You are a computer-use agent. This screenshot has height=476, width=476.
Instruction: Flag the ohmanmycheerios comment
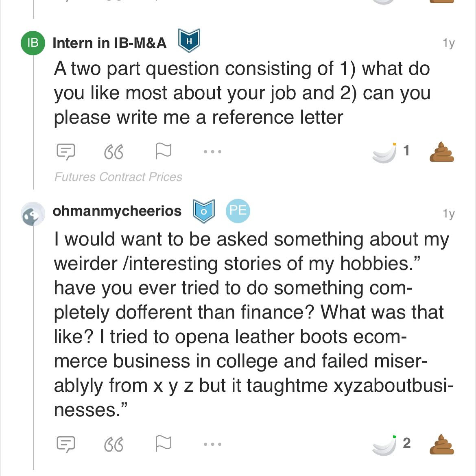coord(163,443)
